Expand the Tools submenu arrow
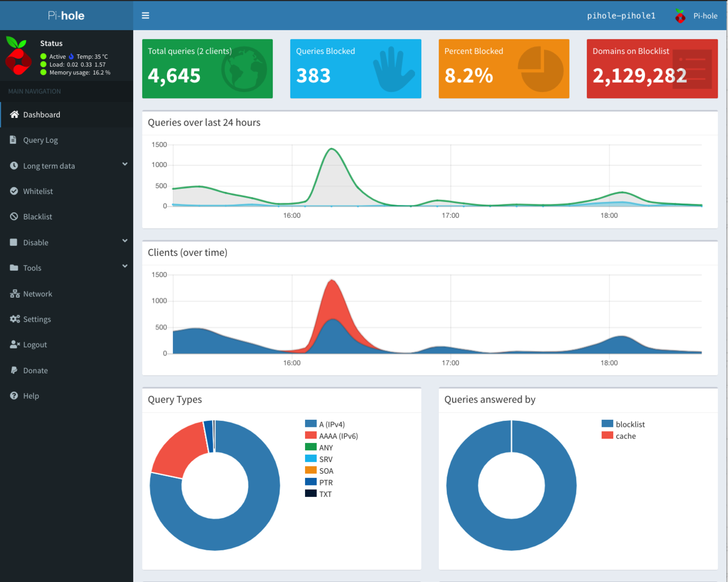Screen dimensions: 728x582 [124, 266]
